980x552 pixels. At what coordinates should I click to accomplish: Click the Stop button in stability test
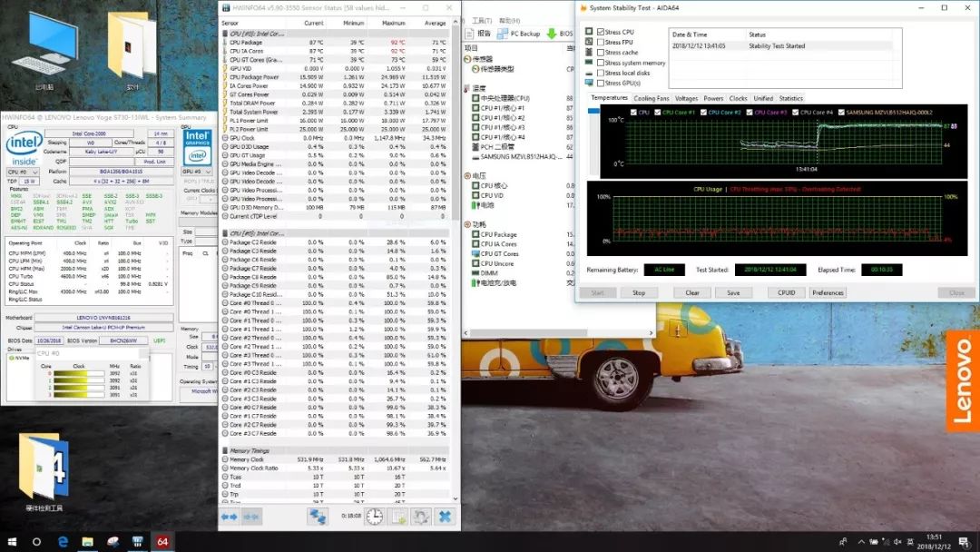[639, 293]
